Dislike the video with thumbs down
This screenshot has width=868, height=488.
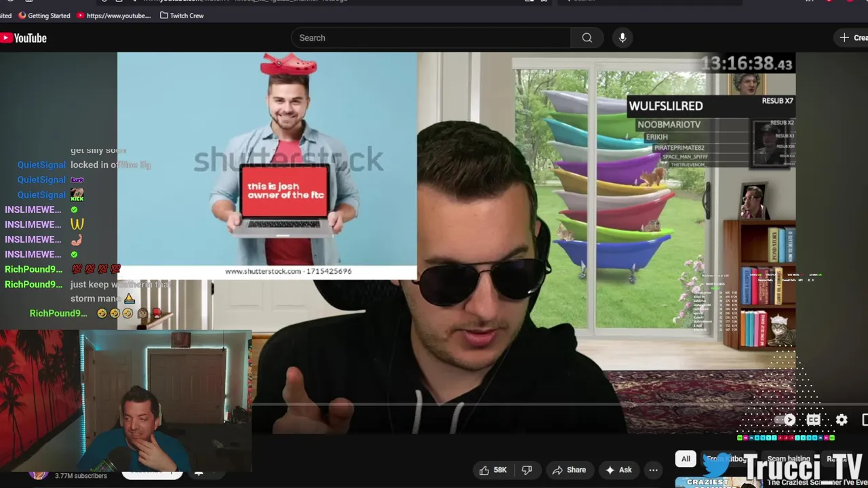tap(527, 470)
